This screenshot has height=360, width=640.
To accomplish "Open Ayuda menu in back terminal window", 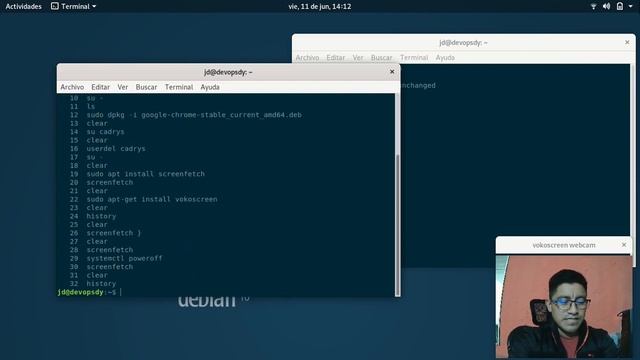I will pyautogui.click(x=445, y=58).
